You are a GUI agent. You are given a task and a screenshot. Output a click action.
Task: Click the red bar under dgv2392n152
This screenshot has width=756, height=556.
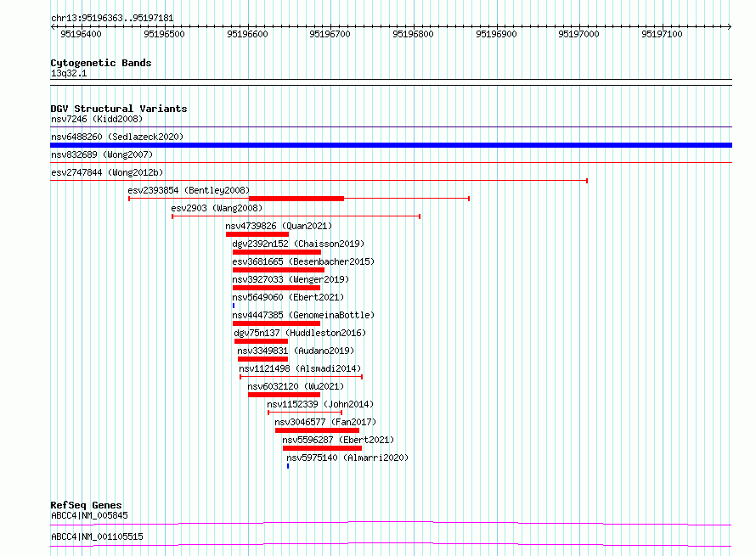[x=277, y=252]
